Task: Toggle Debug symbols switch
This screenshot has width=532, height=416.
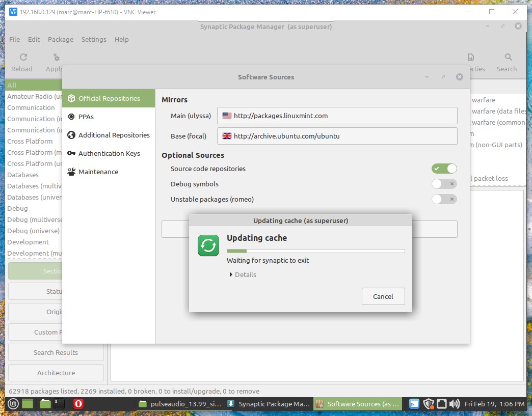Action: (444, 184)
